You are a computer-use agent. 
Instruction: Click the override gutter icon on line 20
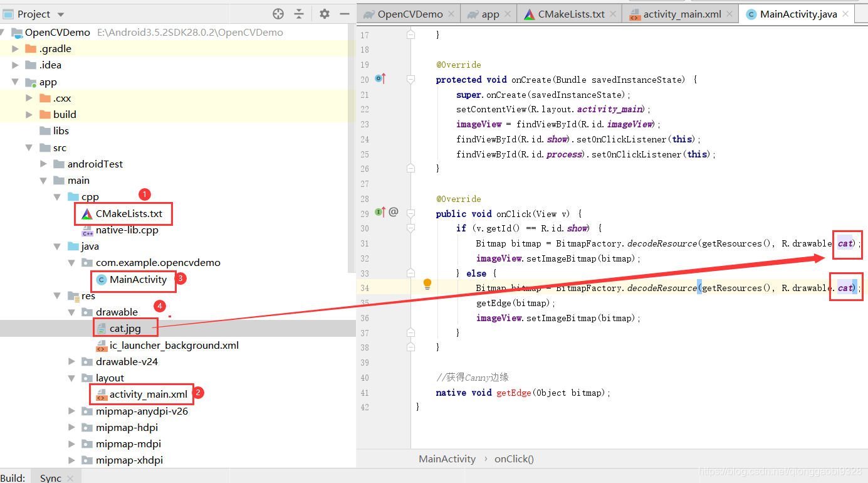[380, 79]
